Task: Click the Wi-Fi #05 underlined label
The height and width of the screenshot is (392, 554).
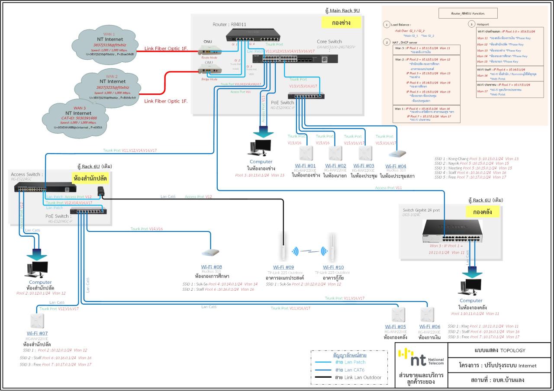Action: point(395,327)
